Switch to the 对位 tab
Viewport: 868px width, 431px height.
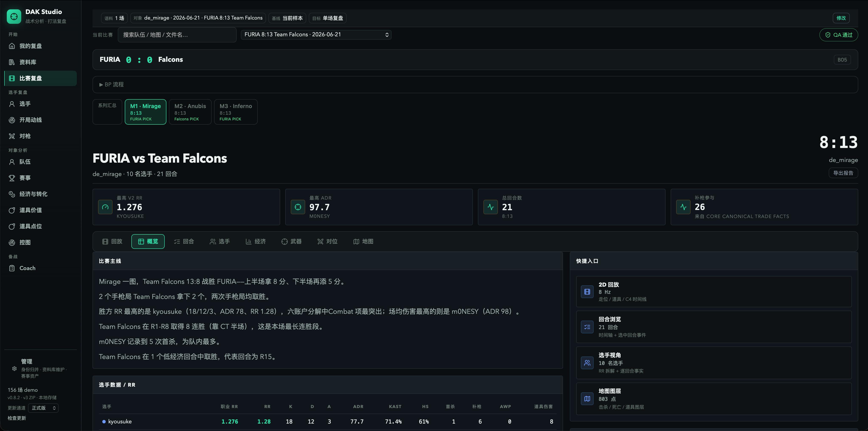tap(327, 241)
